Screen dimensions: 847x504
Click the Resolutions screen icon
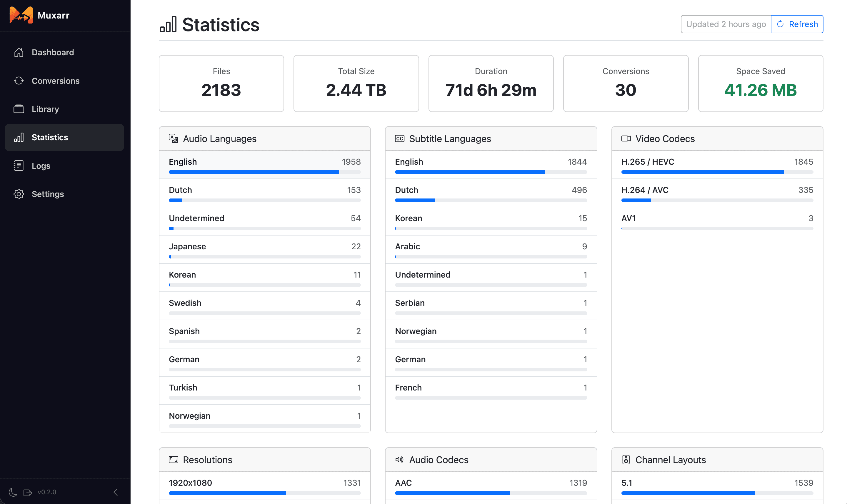coord(174,460)
